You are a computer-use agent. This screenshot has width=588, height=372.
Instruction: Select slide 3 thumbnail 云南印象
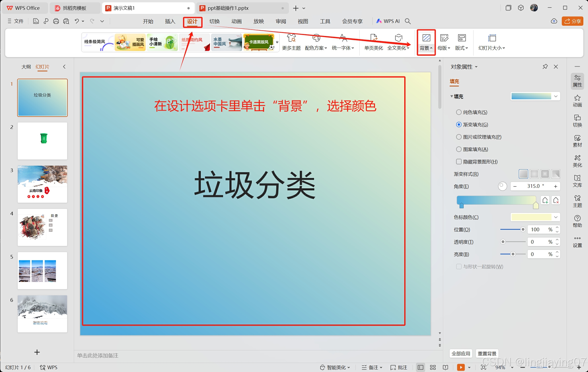click(x=42, y=184)
